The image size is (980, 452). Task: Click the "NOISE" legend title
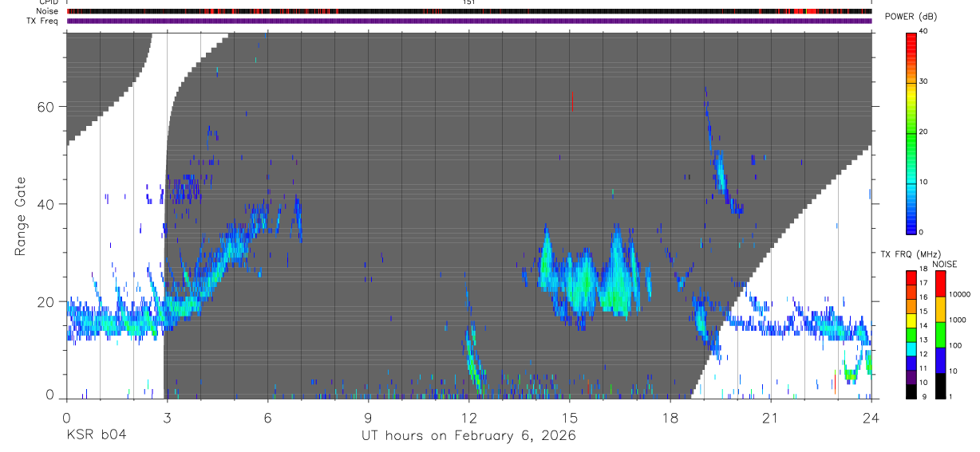[x=943, y=264]
